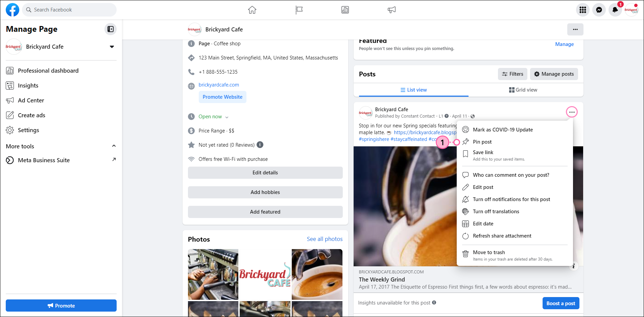Click the Promote button in sidebar

point(61,306)
